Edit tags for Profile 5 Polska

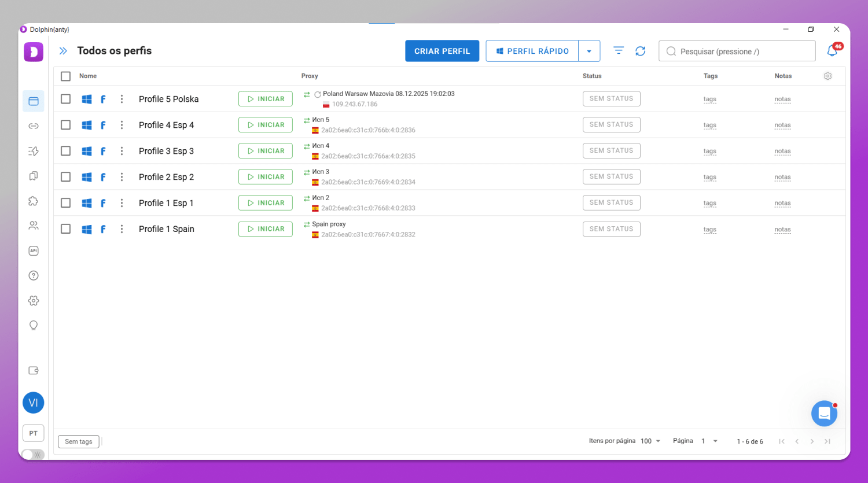[710, 99]
